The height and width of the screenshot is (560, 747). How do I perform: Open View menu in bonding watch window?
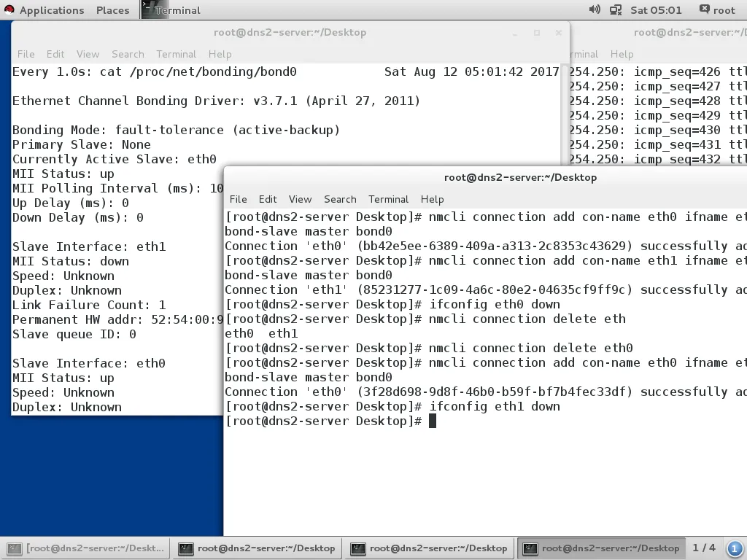click(x=88, y=54)
